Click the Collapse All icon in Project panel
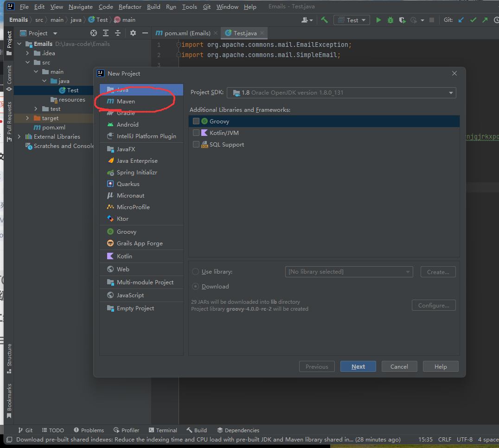 118,33
